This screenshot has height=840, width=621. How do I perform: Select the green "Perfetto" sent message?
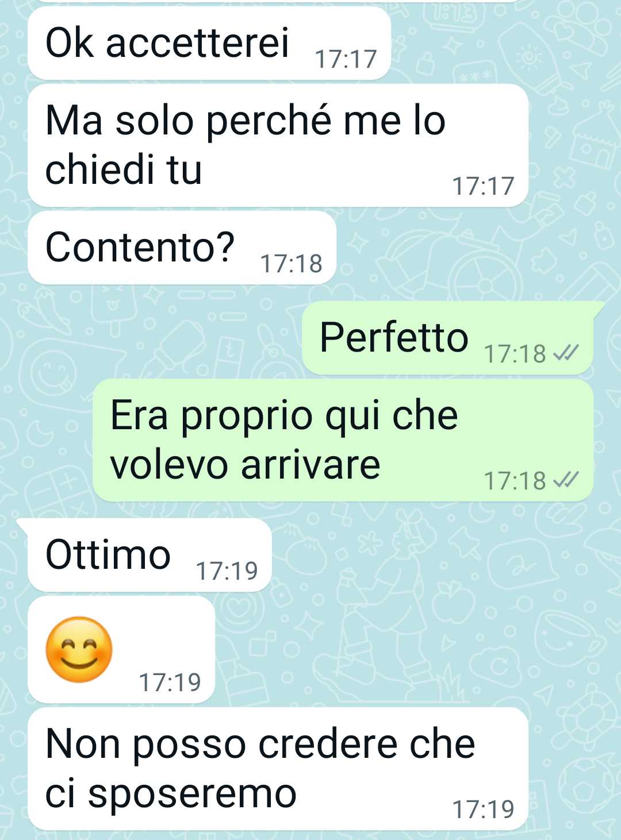click(447, 338)
